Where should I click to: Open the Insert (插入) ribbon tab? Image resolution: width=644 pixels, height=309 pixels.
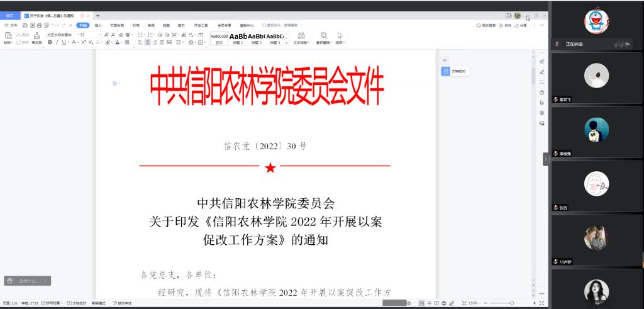point(98,26)
